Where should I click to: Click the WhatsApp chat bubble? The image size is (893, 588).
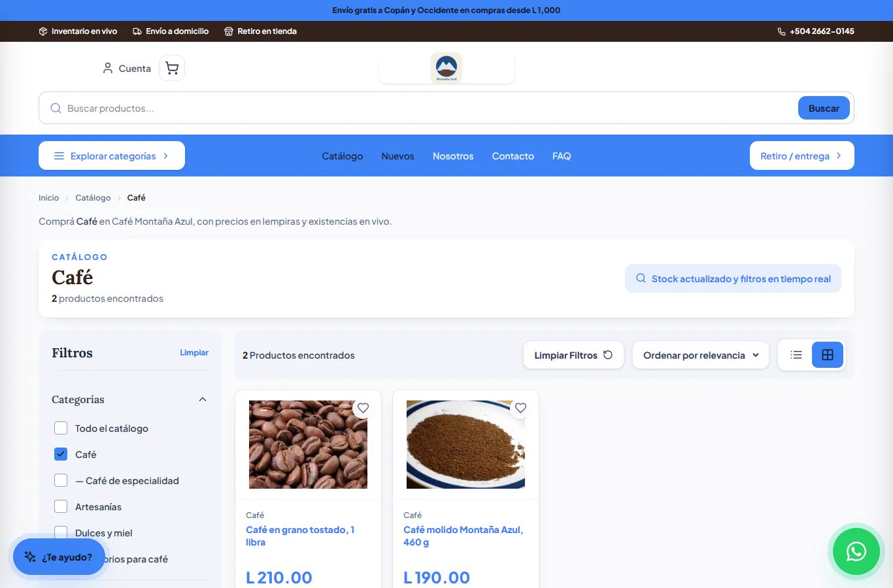coord(856,551)
